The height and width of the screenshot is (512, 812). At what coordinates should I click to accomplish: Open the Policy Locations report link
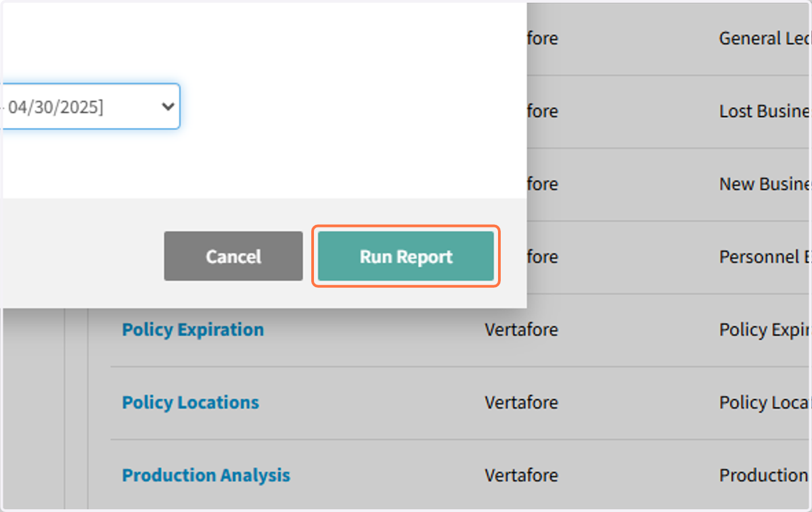190,402
